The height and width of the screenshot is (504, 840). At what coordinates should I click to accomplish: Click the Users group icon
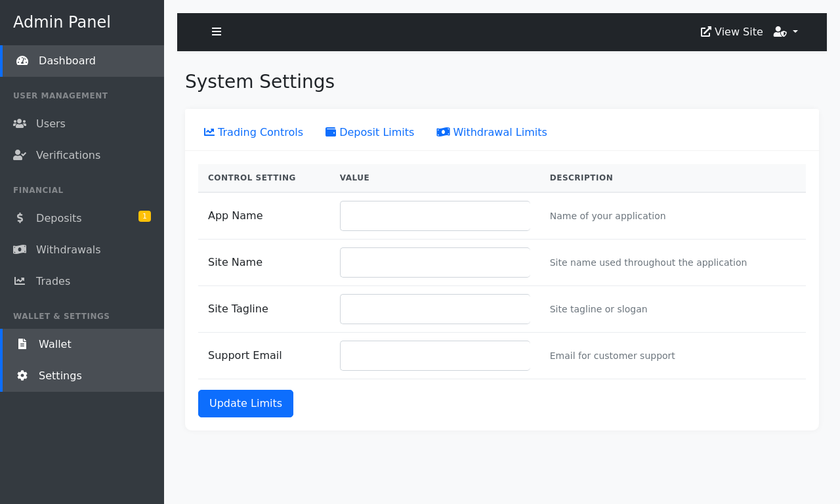click(20, 123)
